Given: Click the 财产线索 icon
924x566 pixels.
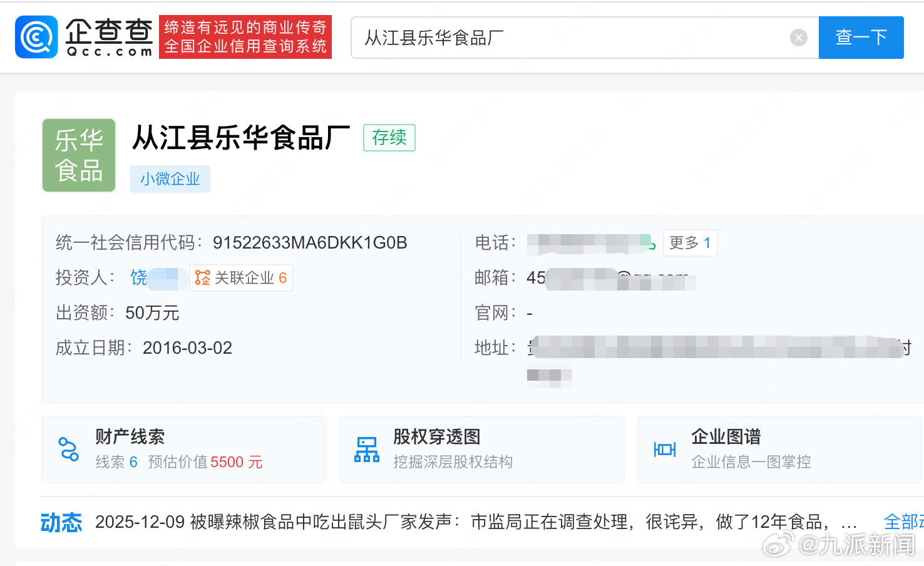Looking at the screenshot, I should (x=68, y=450).
